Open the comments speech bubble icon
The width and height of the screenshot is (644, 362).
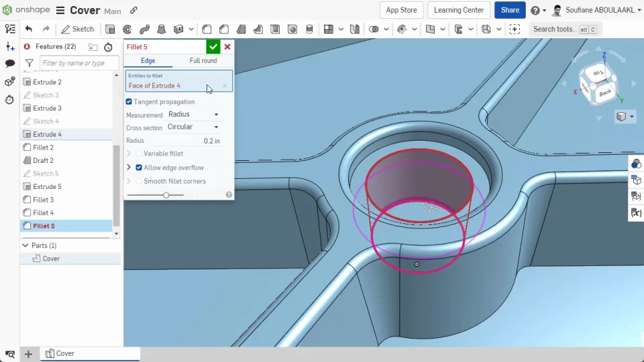click(x=10, y=64)
